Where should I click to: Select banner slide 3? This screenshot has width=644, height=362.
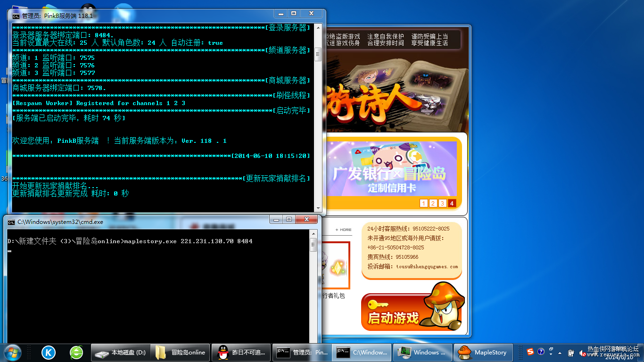click(442, 203)
